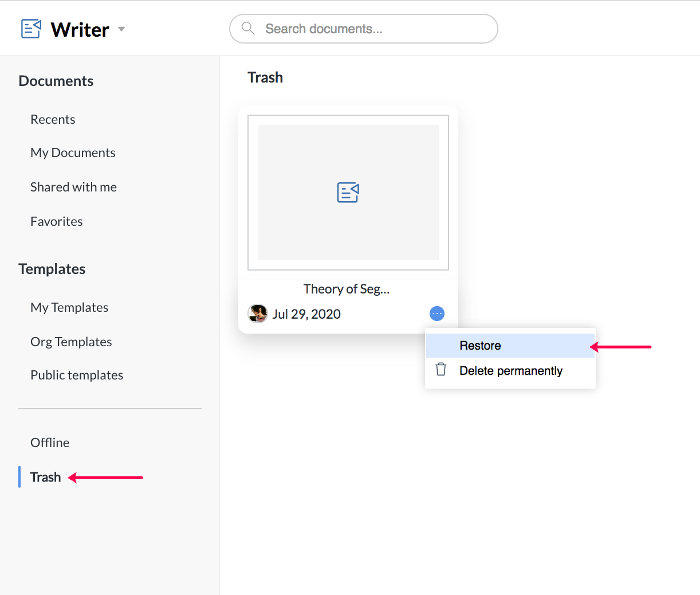
Task: Select Trash in the sidebar
Action: tap(45, 477)
